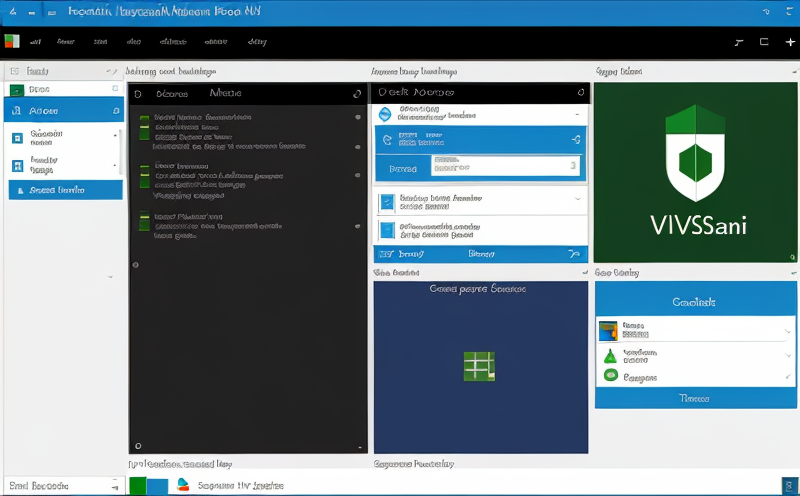Click the colorful app icon in the bottom bar
Viewport: 800px width, 496px height.
pyautogui.click(x=183, y=484)
